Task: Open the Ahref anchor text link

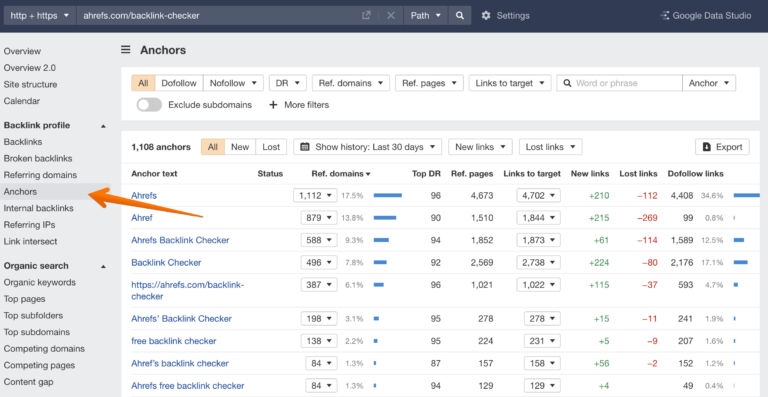Action: pyautogui.click(x=142, y=218)
